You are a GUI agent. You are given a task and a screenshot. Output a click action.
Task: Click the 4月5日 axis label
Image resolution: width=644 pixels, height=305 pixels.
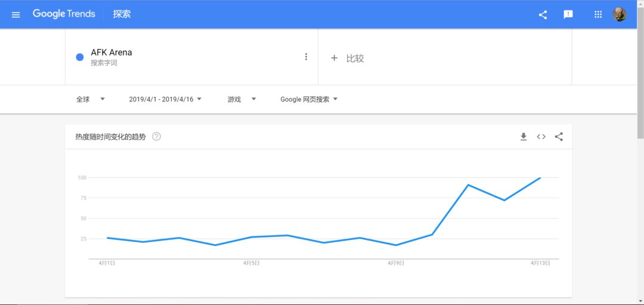point(252,263)
